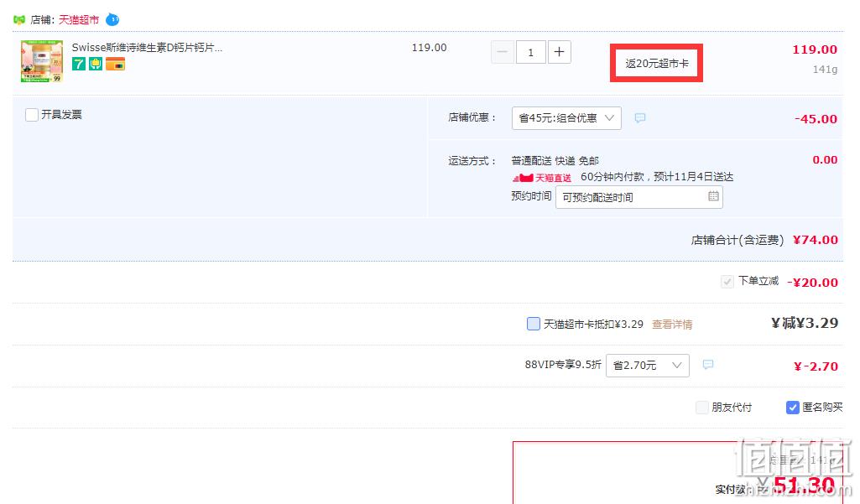Click the 可预约配送时间 field
This screenshot has height=504, width=860.
coord(639,197)
